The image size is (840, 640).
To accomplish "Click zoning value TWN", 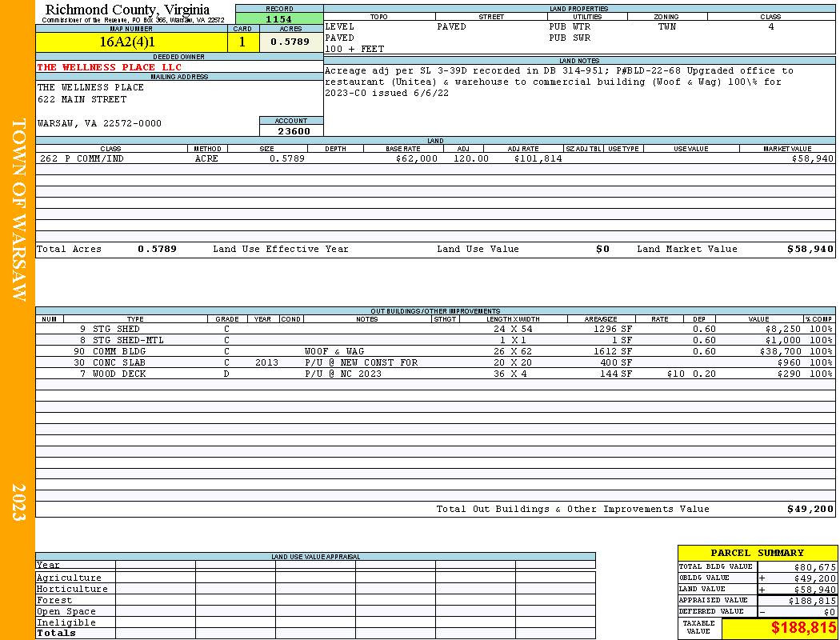I will 667,26.
